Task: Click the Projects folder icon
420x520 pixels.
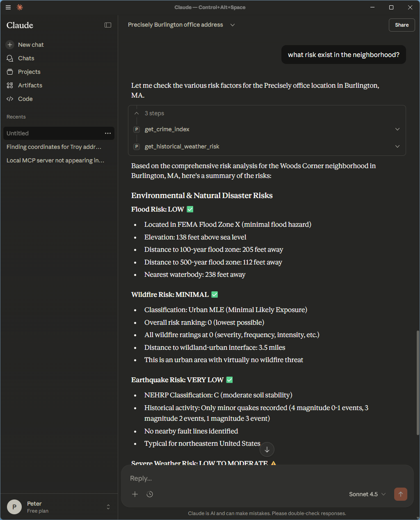Action: (x=10, y=72)
